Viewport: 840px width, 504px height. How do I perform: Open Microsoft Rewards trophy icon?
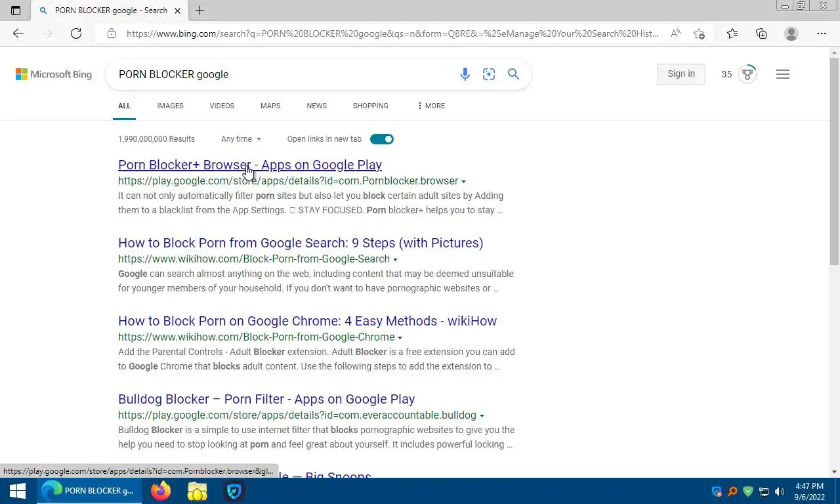747,74
